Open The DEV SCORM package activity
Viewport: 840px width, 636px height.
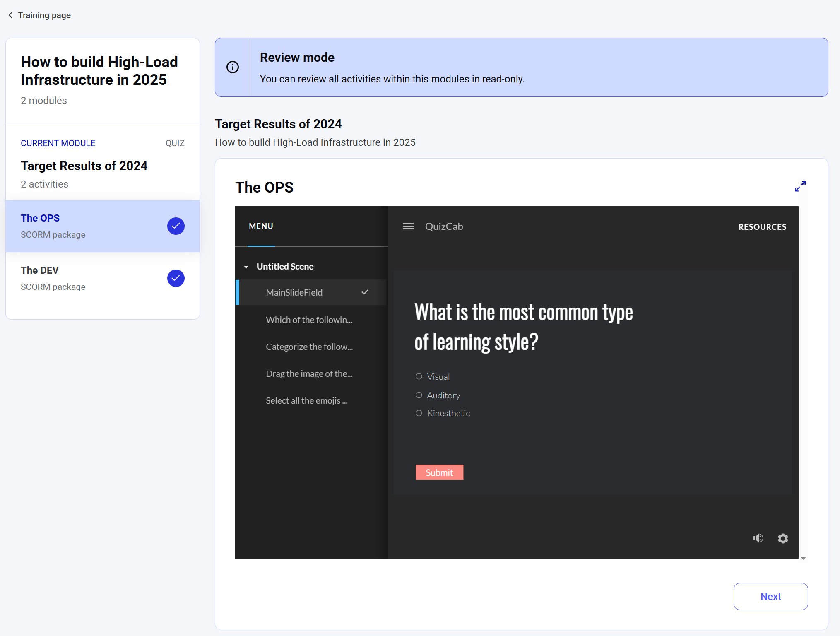tap(103, 278)
